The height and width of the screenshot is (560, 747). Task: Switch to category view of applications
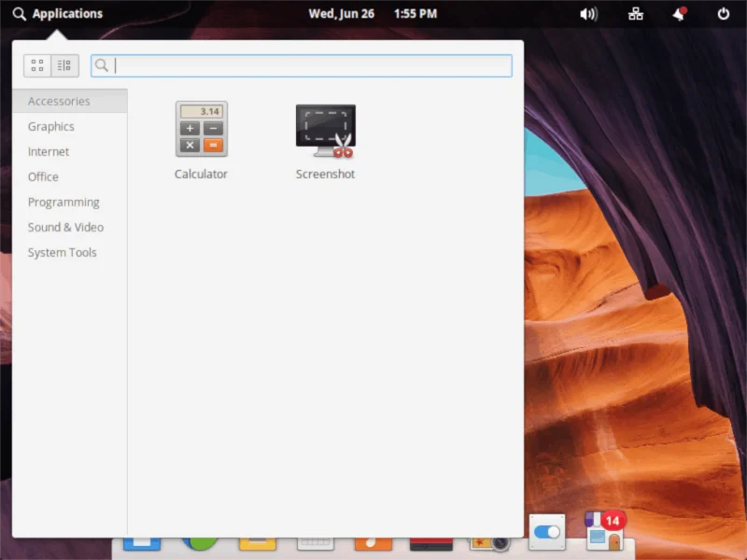pyautogui.click(x=64, y=65)
